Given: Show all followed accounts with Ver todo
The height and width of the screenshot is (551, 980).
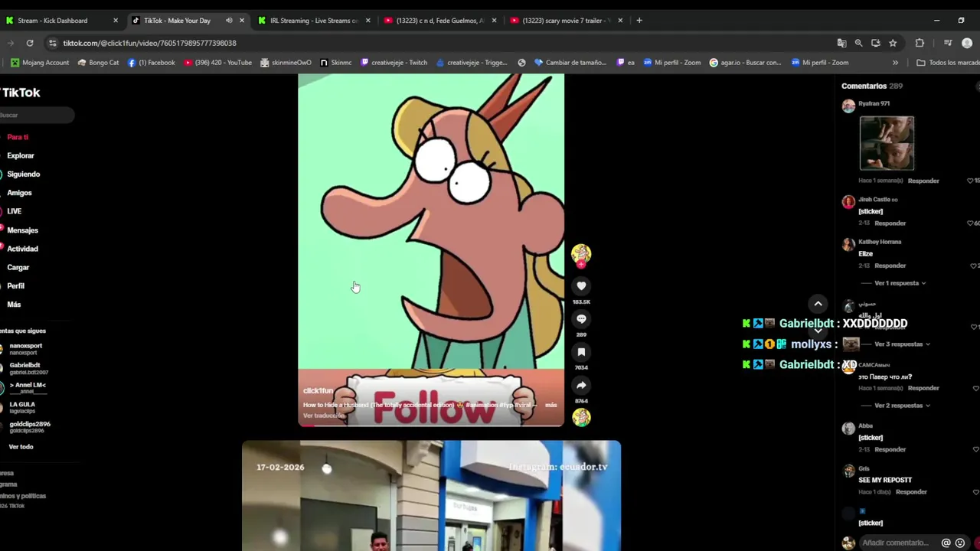Looking at the screenshot, I should (x=21, y=447).
